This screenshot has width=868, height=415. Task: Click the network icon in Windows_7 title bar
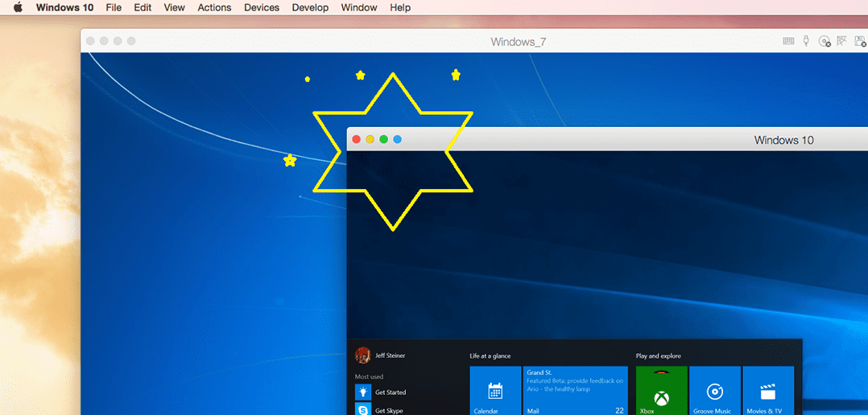click(x=842, y=41)
